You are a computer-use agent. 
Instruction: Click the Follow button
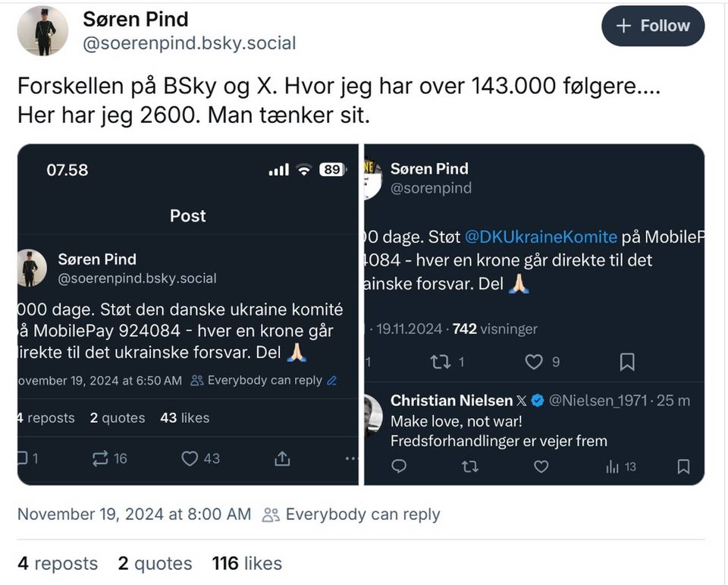tap(653, 26)
